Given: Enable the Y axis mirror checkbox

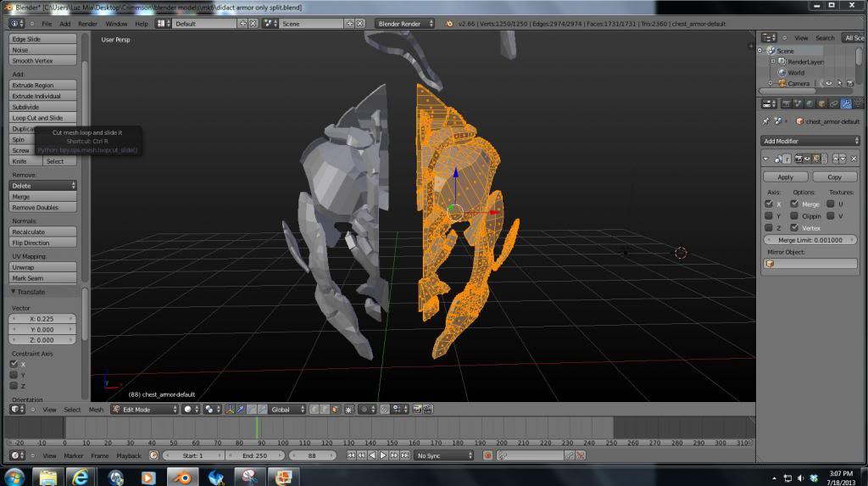Looking at the screenshot, I should tap(769, 215).
